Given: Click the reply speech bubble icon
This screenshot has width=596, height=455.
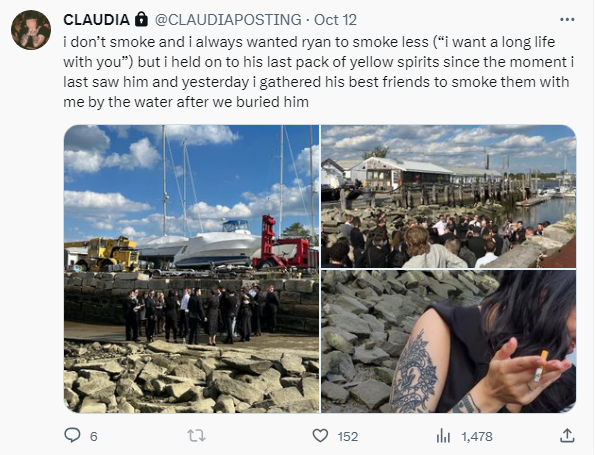Looking at the screenshot, I should pyautogui.click(x=72, y=435).
